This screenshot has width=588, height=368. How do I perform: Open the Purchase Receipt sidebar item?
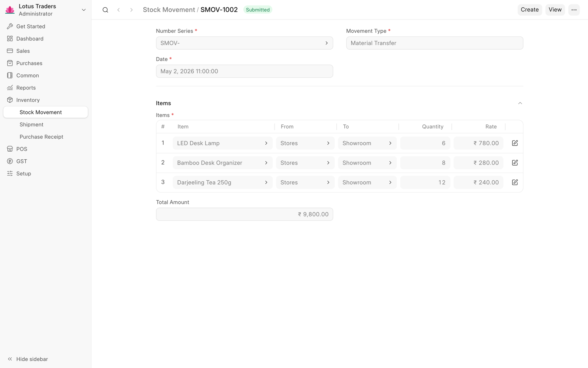46,137
